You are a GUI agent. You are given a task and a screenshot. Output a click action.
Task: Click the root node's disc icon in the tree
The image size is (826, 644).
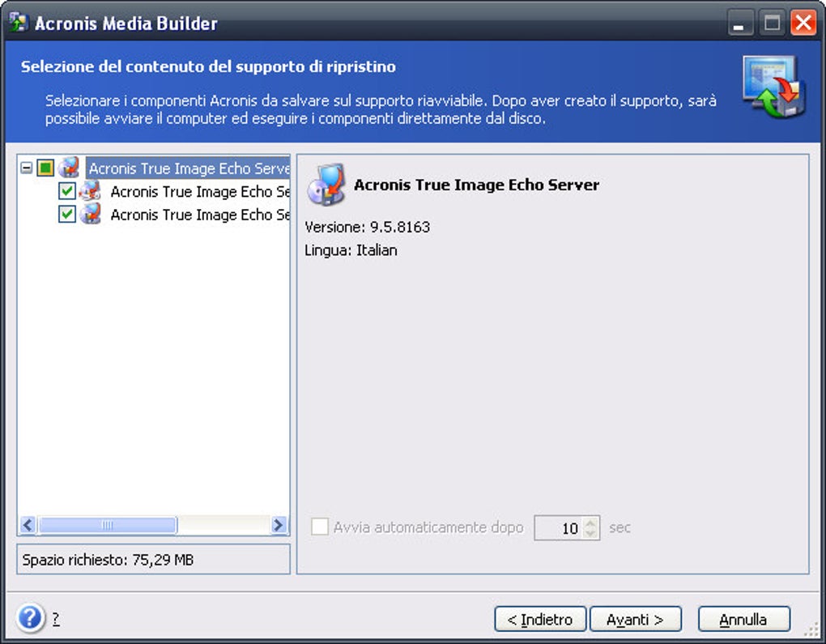[x=69, y=168]
